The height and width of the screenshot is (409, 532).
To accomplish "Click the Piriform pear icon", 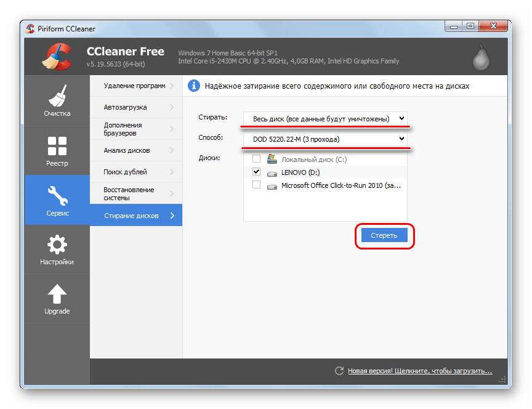I will point(480,57).
